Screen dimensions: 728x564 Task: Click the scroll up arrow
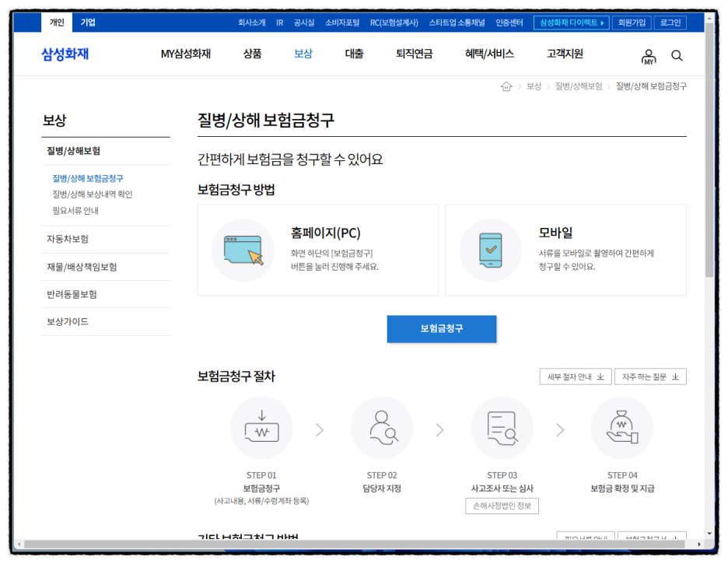click(x=709, y=19)
